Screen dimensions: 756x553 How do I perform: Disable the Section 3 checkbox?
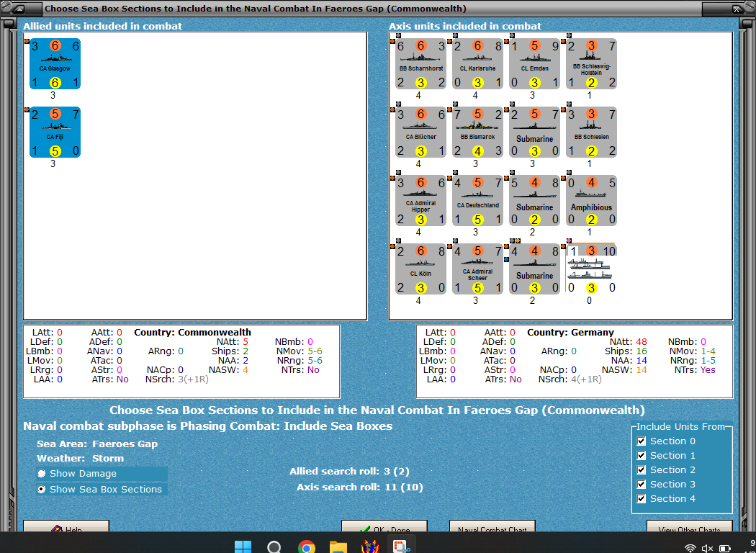pos(642,484)
